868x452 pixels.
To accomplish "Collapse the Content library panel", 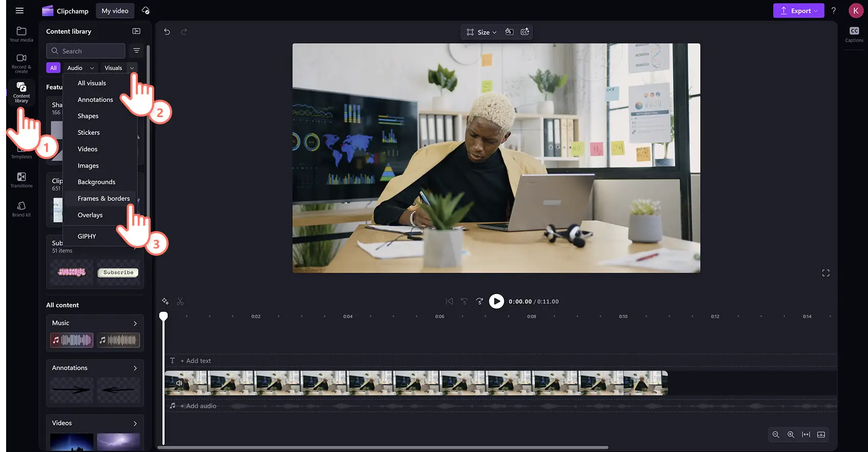I will pos(136,31).
